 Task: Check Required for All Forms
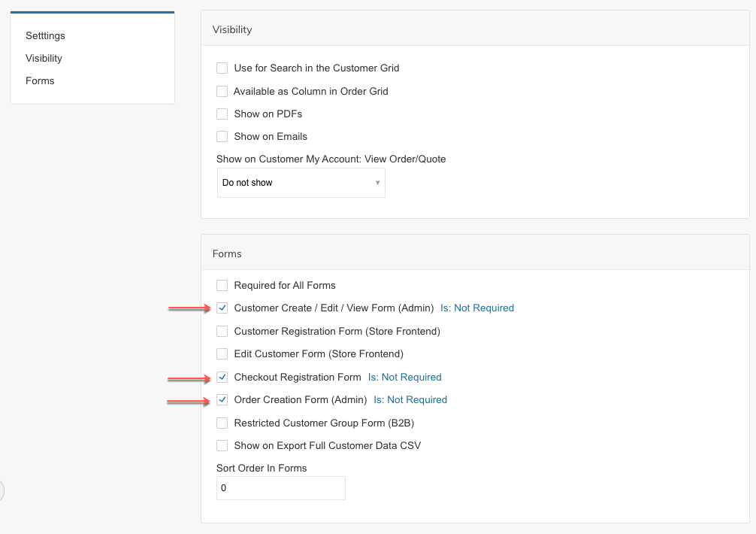[x=222, y=286]
